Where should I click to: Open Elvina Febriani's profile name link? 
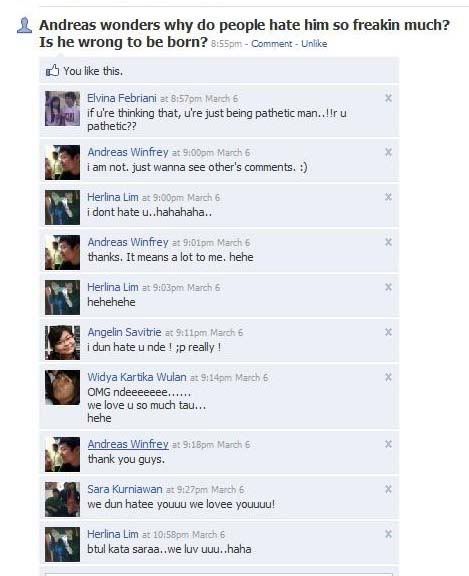(122, 98)
